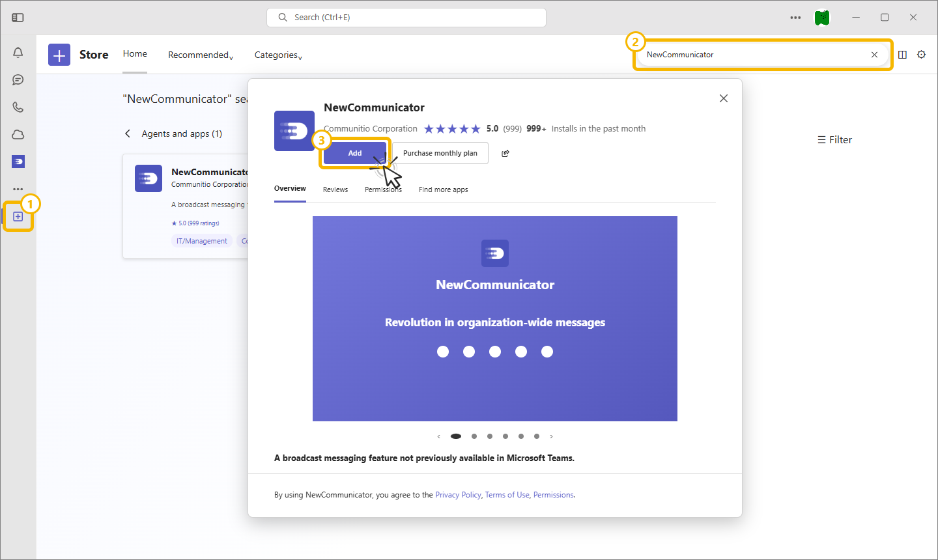Click the NewCommunicator promo screenshot image

click(x=495, y=319)
